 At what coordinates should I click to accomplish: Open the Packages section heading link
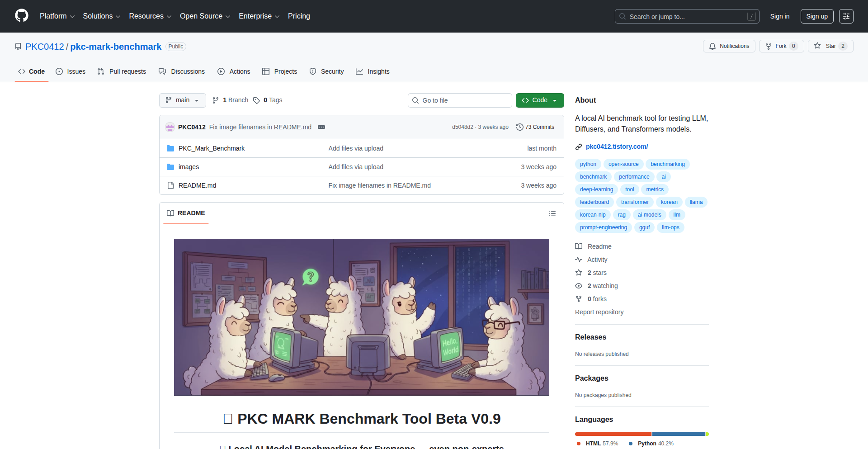pyautogui.click(x=591, y=378)
